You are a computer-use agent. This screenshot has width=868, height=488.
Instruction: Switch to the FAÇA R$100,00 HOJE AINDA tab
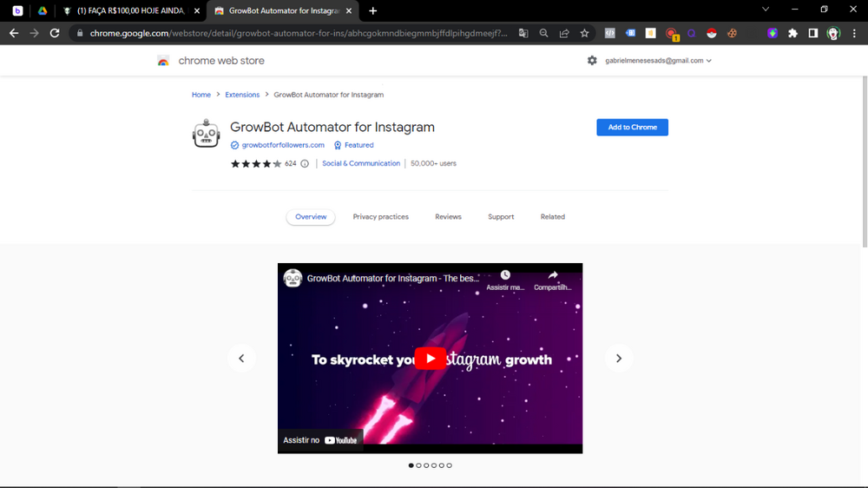coord(131,10)
